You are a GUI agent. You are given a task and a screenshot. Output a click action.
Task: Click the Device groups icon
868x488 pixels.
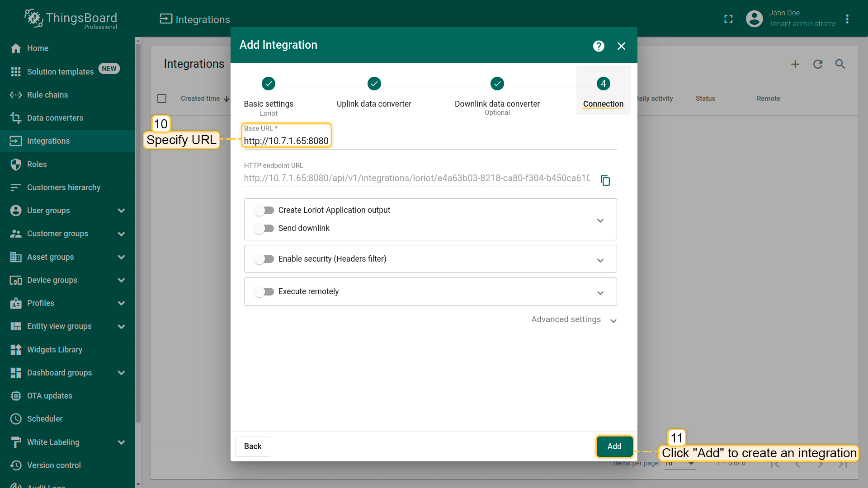[x=16, y=280]
